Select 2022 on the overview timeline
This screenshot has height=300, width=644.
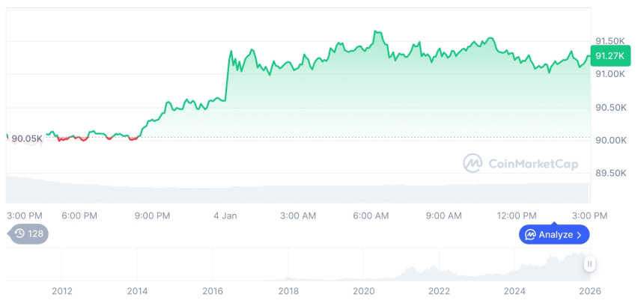point(439,290)
